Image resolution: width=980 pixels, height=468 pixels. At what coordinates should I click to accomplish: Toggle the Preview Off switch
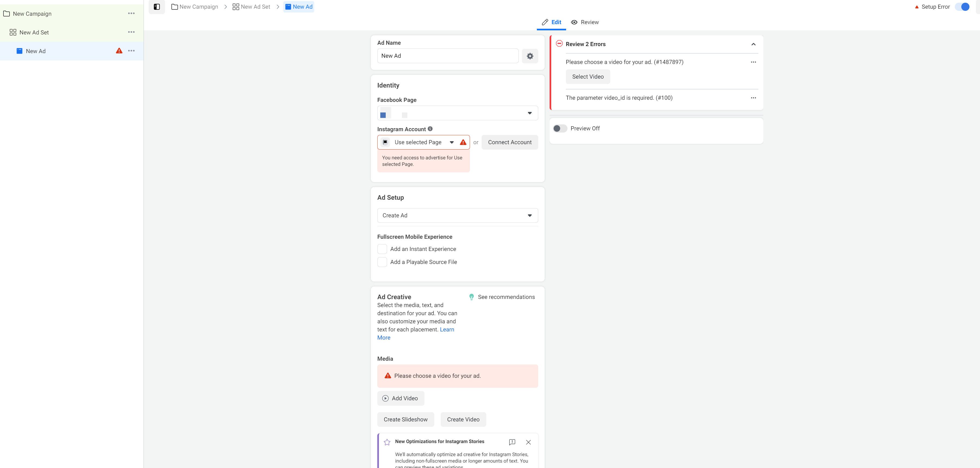(559, 128)
